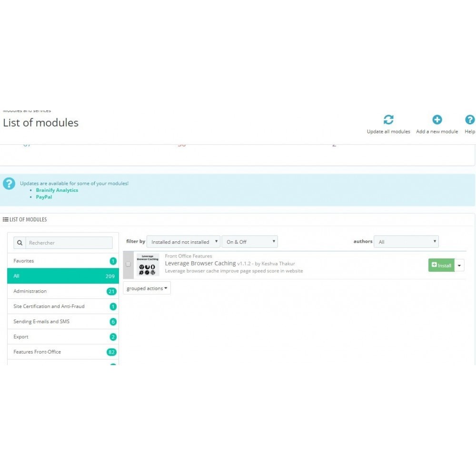Select the Administration category
Image resolution: width=476 pixels, height=476 pixels.
tap(63, 291)
